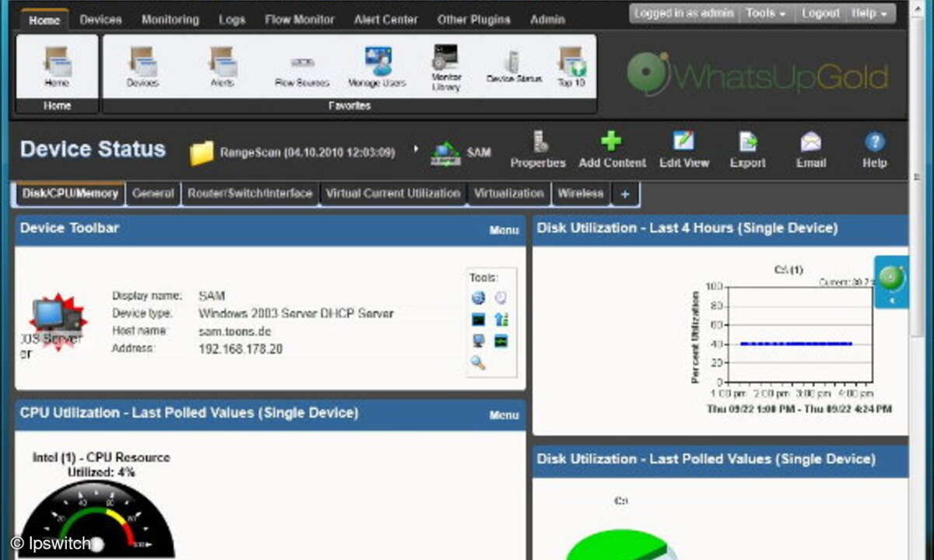Click the Display name value SAM

tap(212, 296)
